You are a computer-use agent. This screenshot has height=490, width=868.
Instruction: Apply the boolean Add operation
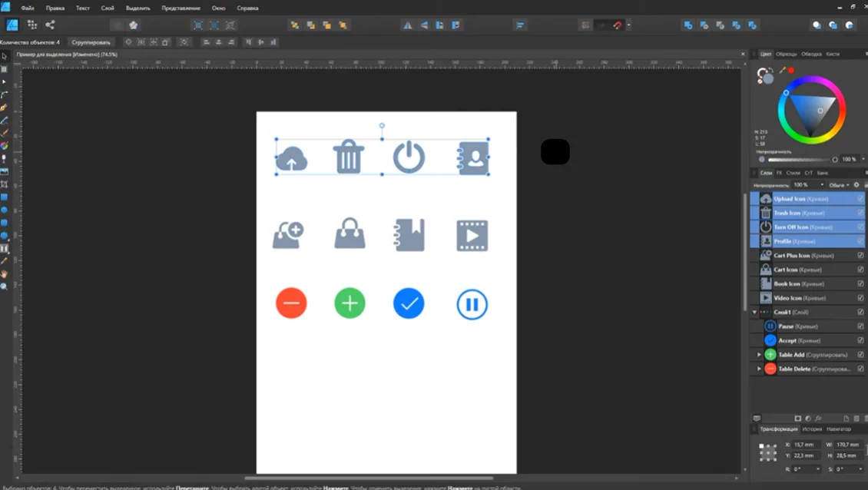(687, 25)
